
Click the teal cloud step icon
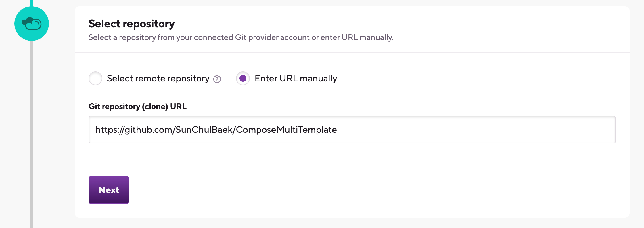click(32, 24)
